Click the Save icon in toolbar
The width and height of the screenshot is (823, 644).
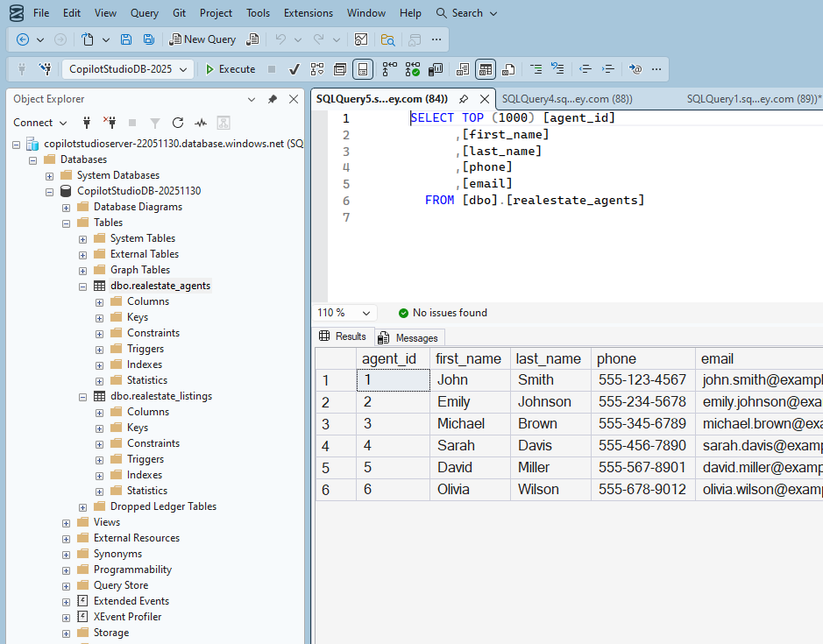[126, 39]
